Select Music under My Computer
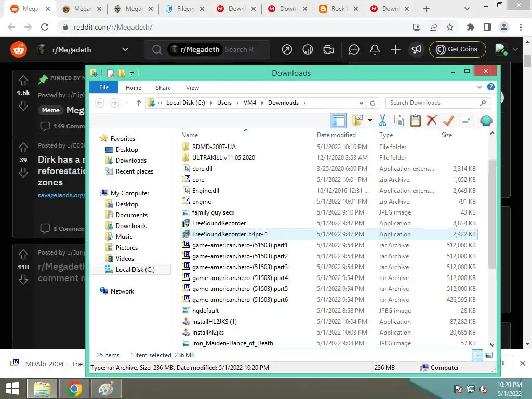This screenshot has height=399, width=532. (x=124, y=237)
